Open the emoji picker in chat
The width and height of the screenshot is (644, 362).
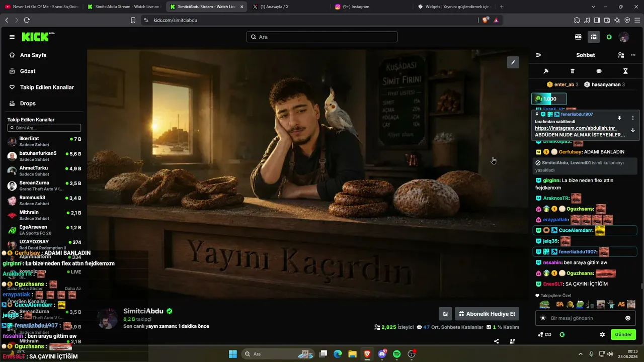click(628, 318)
